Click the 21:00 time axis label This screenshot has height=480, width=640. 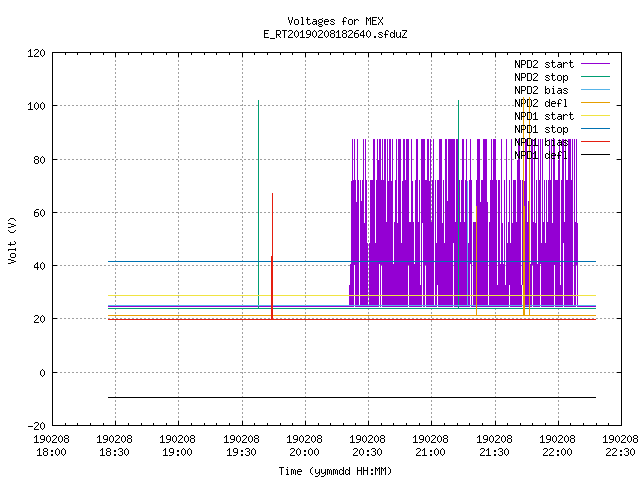click(x=431, y=452)
